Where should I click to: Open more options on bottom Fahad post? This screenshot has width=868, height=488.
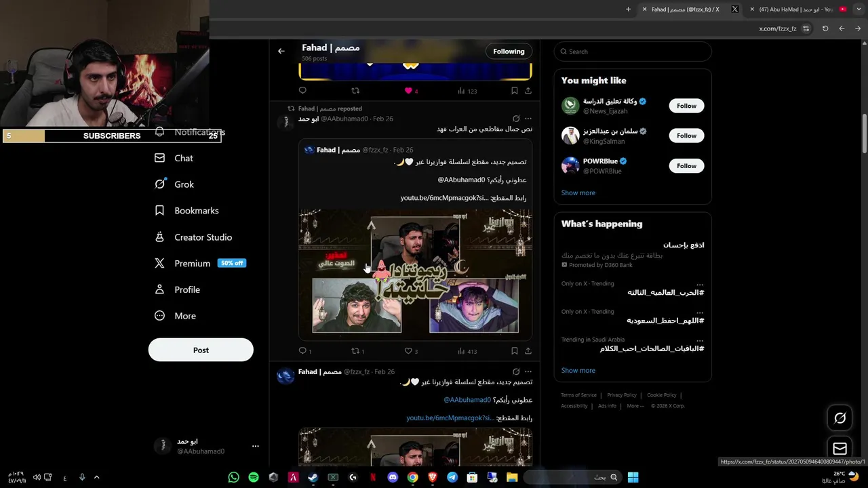[x=528, y=371]
